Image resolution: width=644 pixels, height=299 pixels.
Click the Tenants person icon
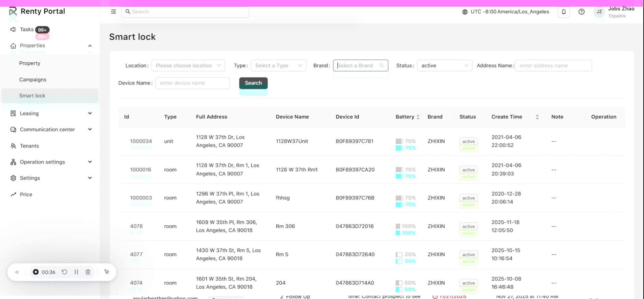13,146
